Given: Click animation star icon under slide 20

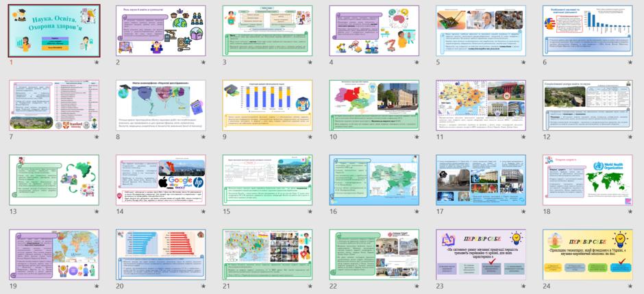Looking at the screenshot, I should (203, 286).
